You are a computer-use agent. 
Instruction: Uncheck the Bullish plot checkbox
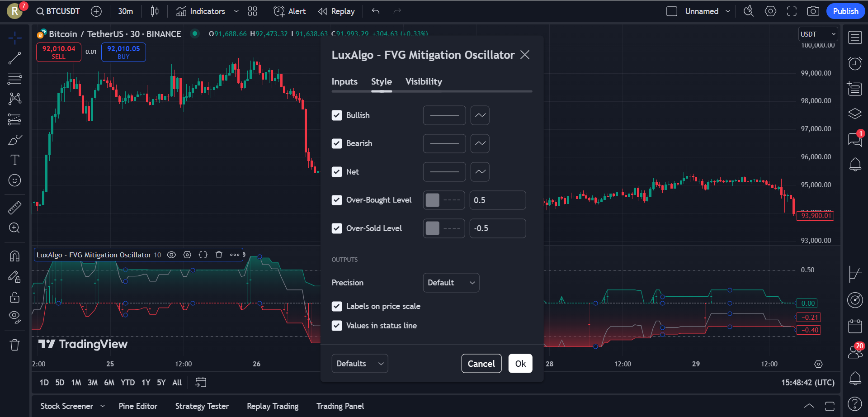337,115
